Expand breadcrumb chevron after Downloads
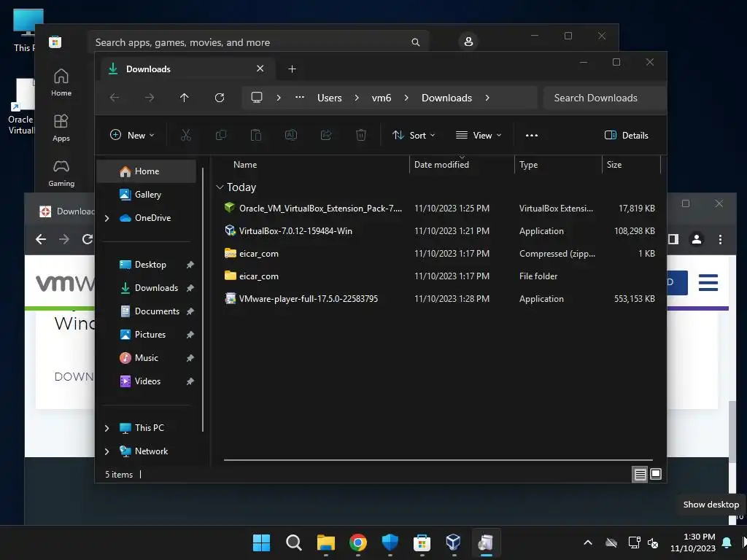The width and height of the screenshot is (747, 560). click(x=487, y=98)
